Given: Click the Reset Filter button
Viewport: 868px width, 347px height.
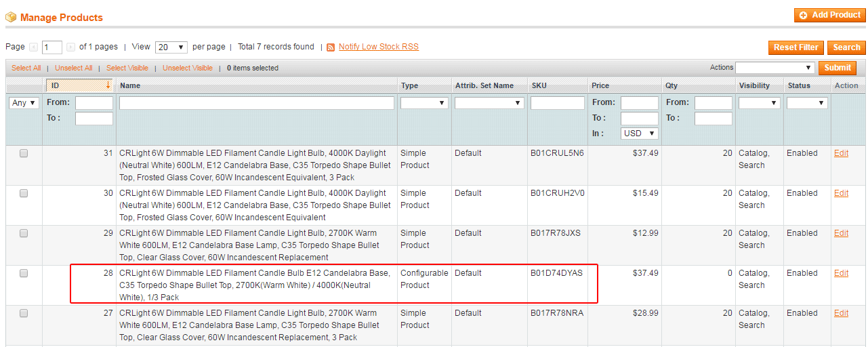Looking at the screenshot, I should [x=795, y=47].
